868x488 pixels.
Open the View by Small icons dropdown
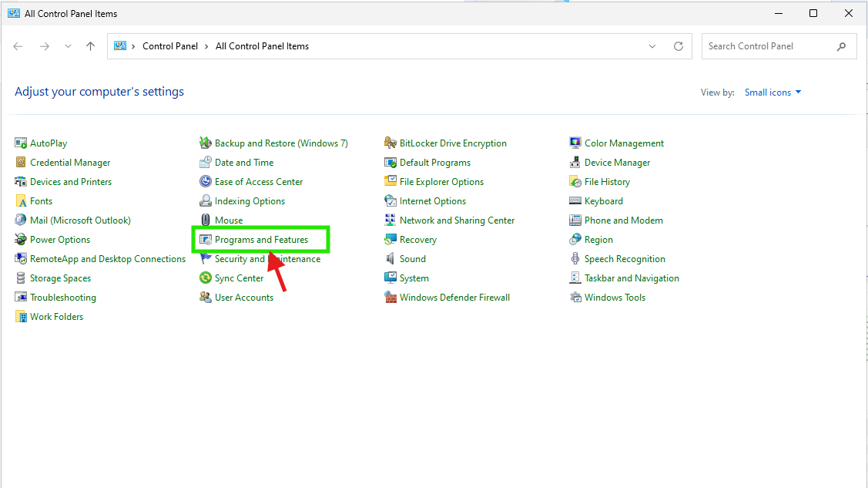[772, 93]
